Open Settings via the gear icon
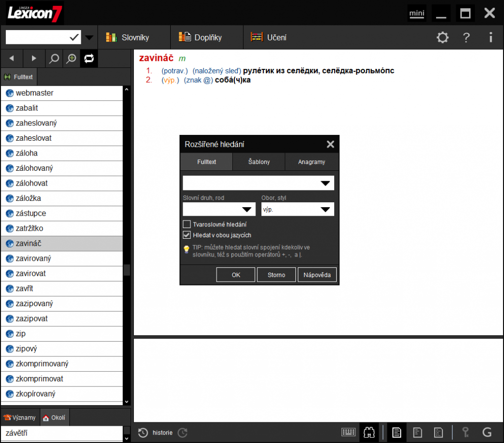The image size is (504, 443). point(442,37)
